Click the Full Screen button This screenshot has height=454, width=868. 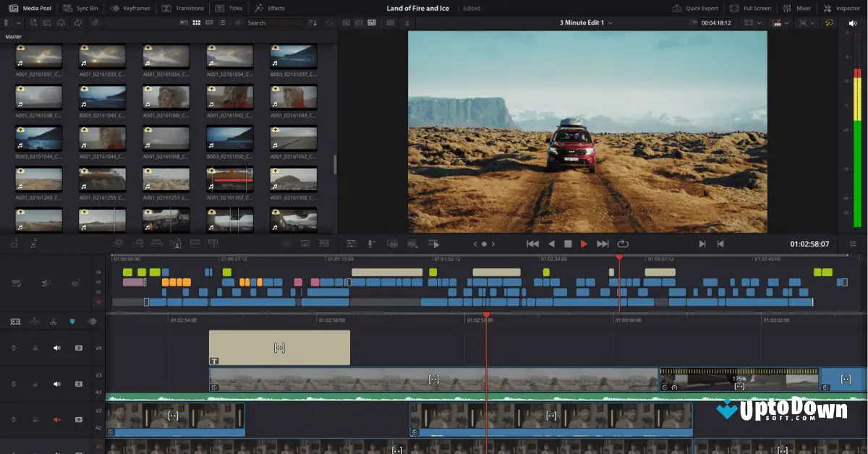751,8
